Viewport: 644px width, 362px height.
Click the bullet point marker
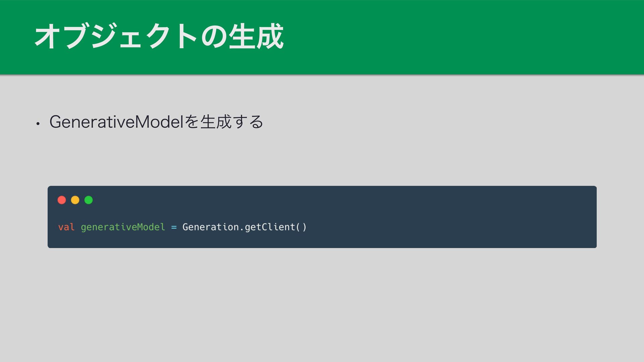(38, 124)
